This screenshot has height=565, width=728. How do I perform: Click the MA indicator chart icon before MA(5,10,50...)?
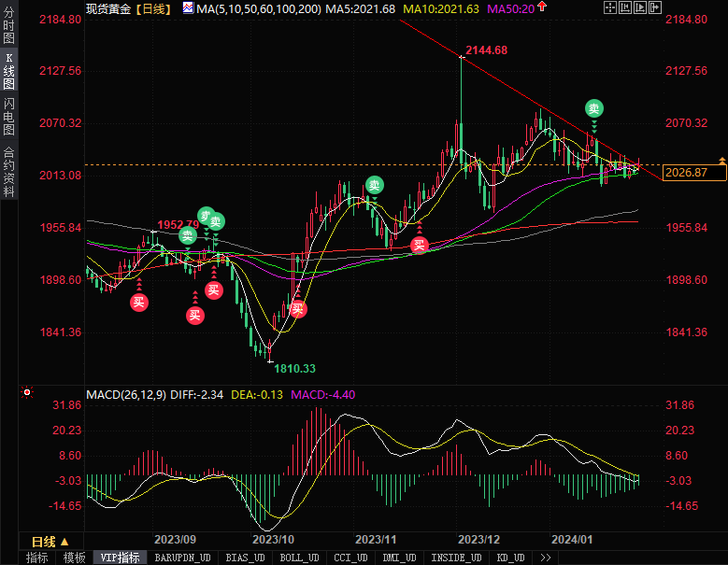(188, 8)
